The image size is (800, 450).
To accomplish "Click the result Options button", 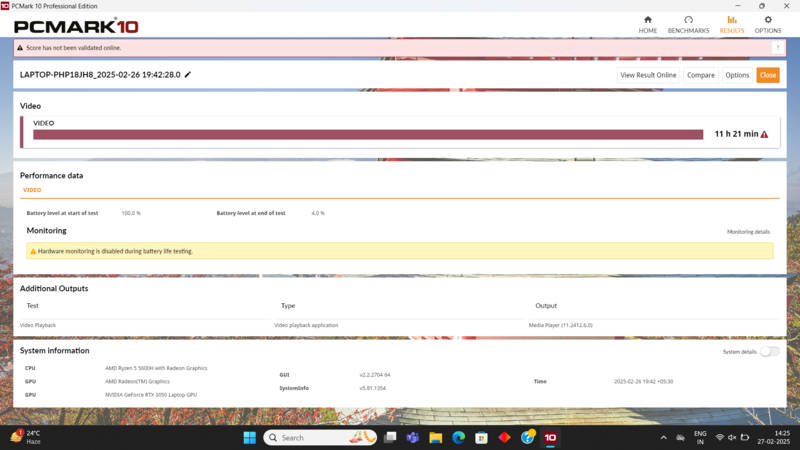I will tap(737, 75).
